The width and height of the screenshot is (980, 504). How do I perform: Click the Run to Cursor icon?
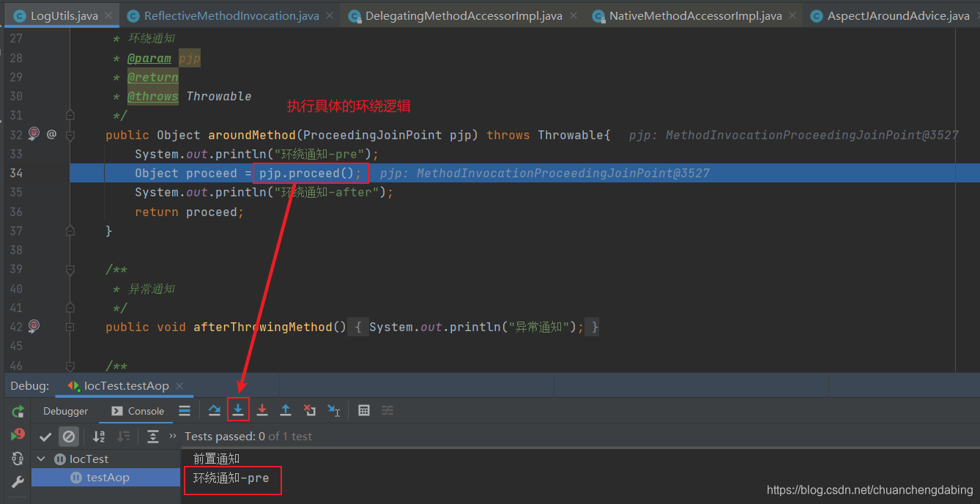point(333,411)
